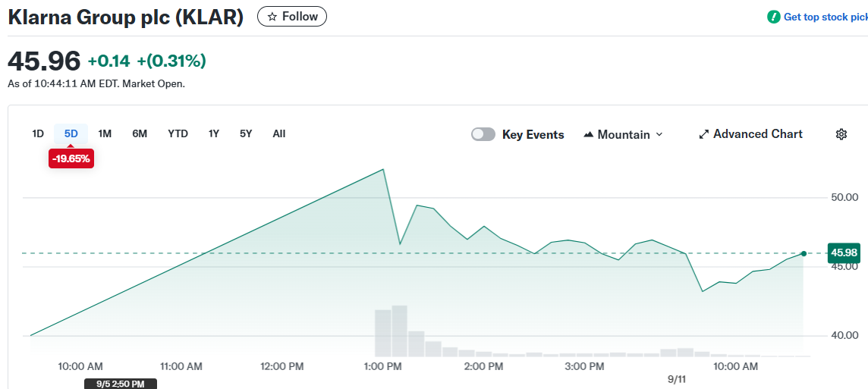Open chart settings gear icon

click(x=841, y=134)
